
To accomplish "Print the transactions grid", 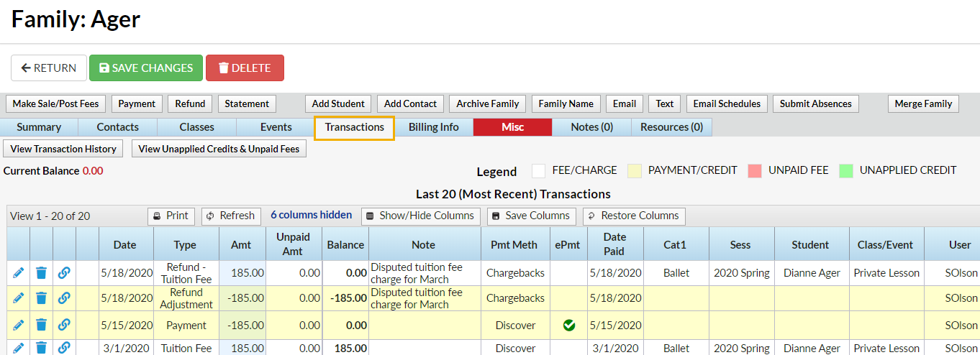I will pos(171,216).
